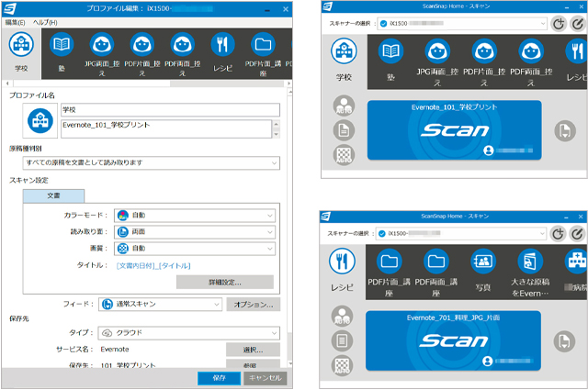The height and width of the screenshot is (390, 588).
Task: Click the [文書内日付]_[タイトル] title link
Action: coord(153,265)
